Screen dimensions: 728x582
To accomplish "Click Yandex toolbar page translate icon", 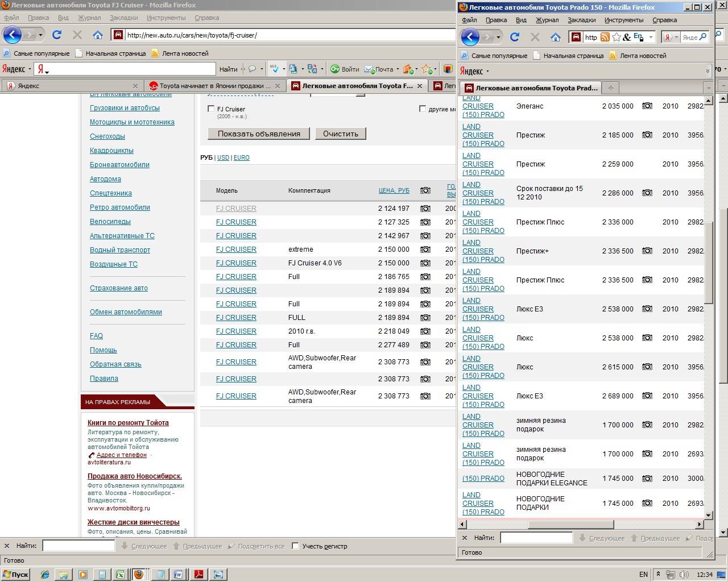I will pos(312,69).
